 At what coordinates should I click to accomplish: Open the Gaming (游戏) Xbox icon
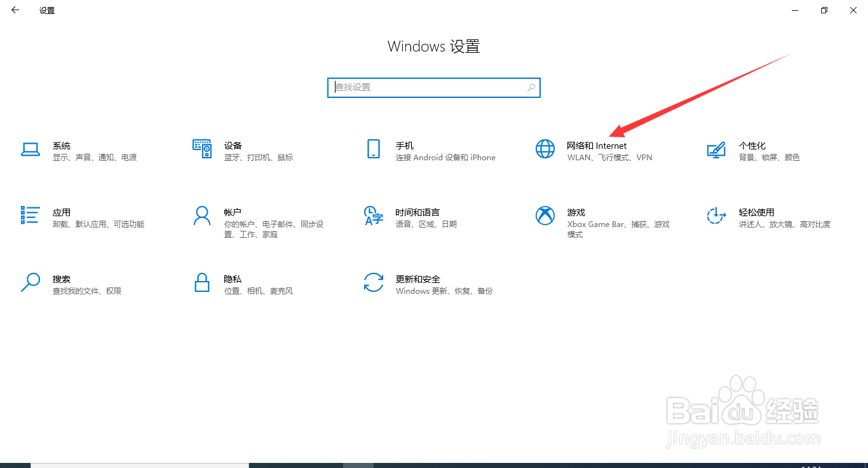coord(545,216)
